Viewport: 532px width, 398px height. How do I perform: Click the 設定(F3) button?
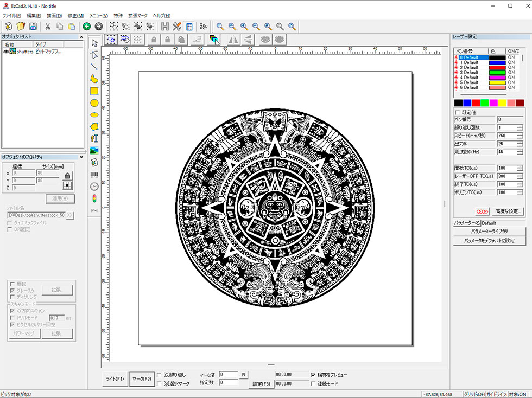click(x=261, y=384)
